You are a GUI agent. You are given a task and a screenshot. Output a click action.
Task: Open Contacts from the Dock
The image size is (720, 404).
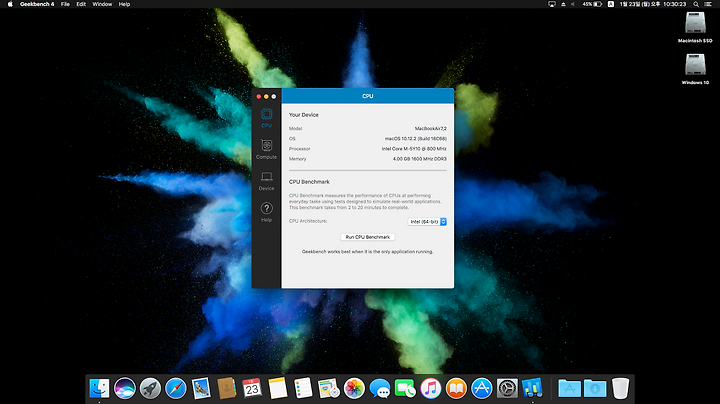[227, 388]
